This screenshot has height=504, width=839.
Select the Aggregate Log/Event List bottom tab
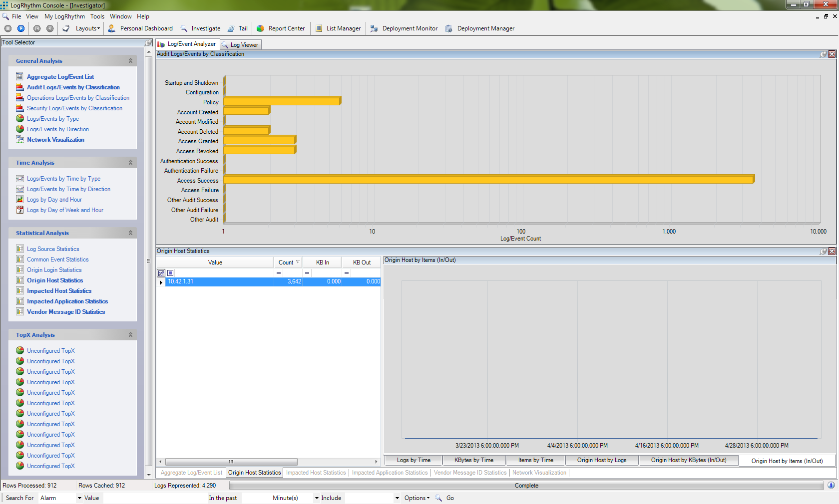[x=191, y=473]
